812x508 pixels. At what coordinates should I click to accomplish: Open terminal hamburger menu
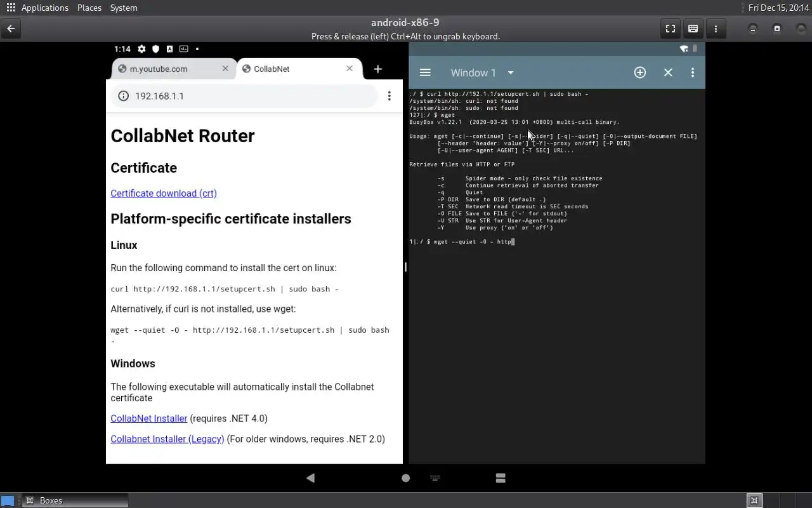point(425,72)
